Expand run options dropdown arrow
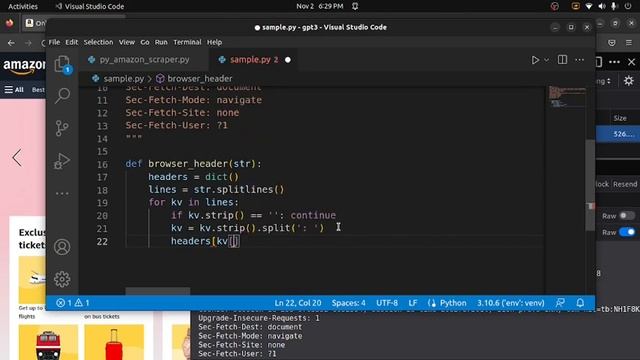 547,60
